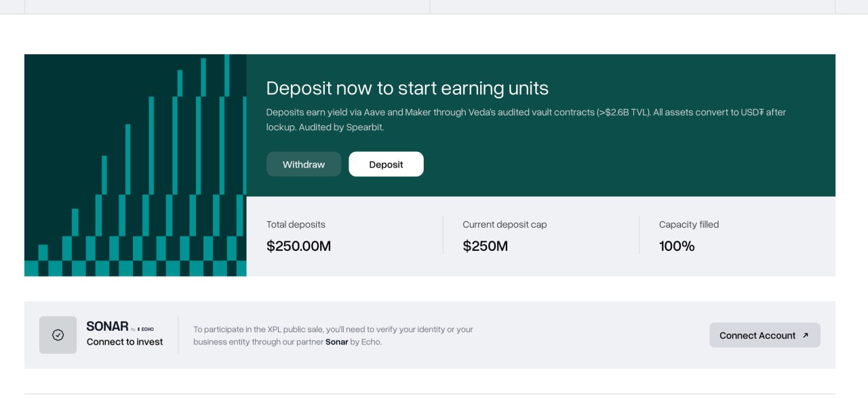Image resolution: width=868 pixels, height=398 pixels.
Task: Open Connect Account for Sonar
Action: [765, 335]
